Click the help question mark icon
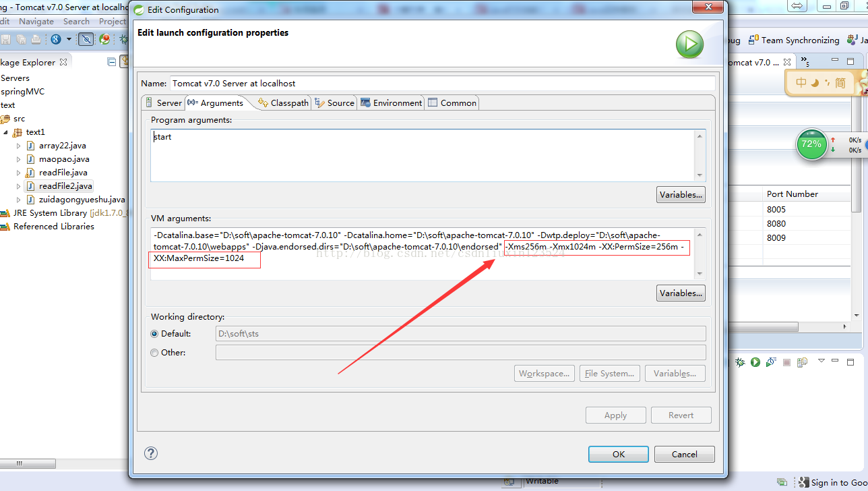This screenshot has width=868, height=491. [151, 453]
